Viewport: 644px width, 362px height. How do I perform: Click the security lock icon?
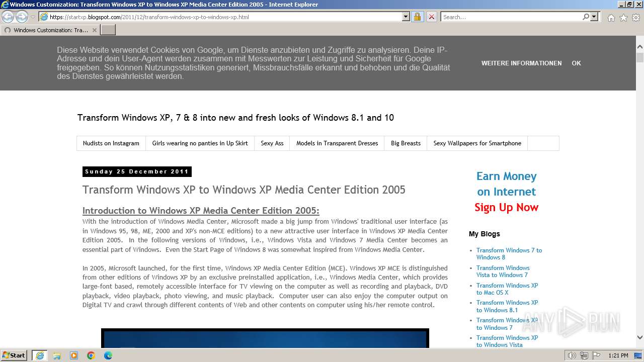coord(417,17)
